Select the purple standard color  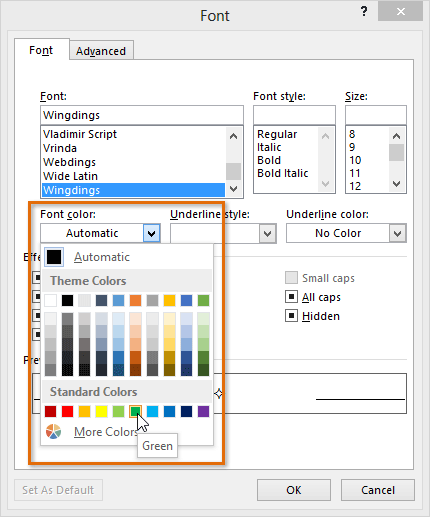203,411
